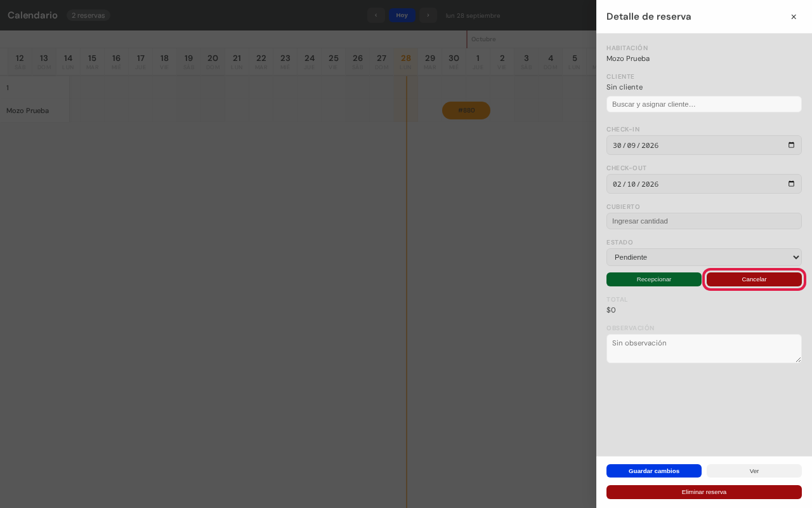The width and height of the screenshot is (812, 508).
Task: Open the Check-out date picker calendar icon
Action: click(791, 184)
